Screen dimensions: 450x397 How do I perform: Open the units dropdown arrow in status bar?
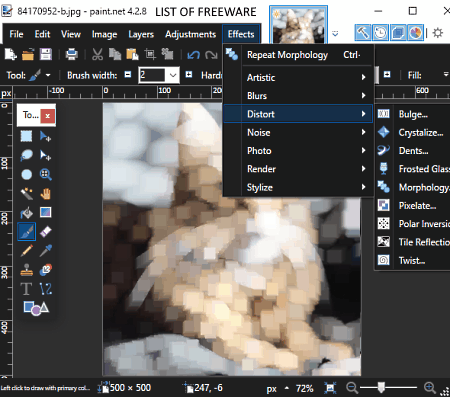coord(287,388)
